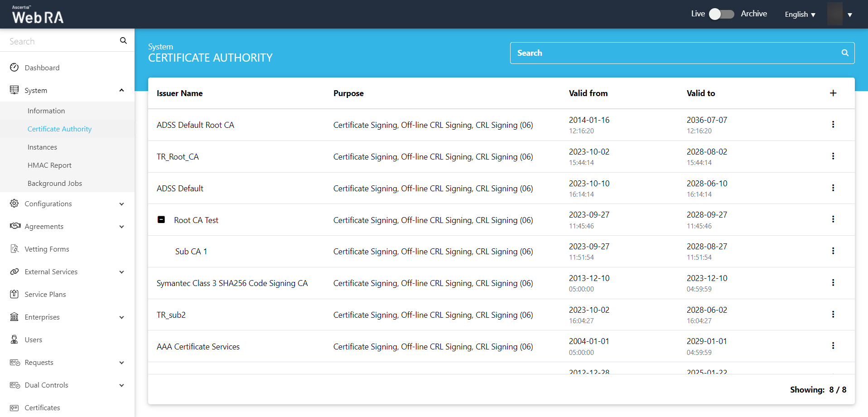
Task: Open the user profile dropdown arrow
Action: 849,15
